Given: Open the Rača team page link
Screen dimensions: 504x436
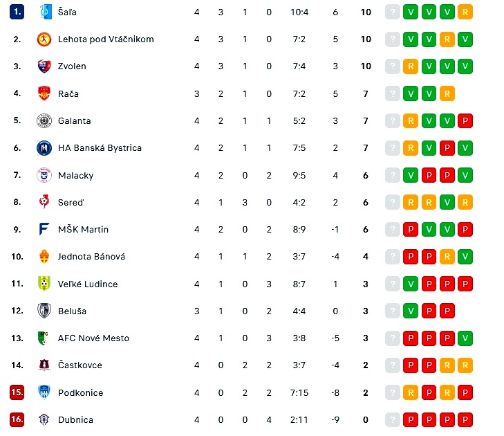Looking at the screenshot, I should (x=68, y=94).
